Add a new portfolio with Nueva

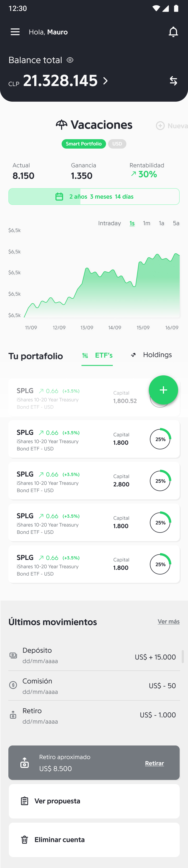tap(172, 126)
